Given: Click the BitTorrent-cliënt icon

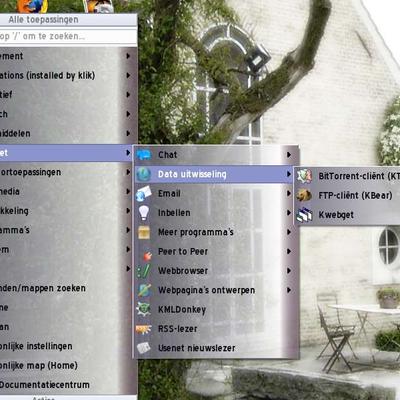Looking at the screenshot, I should (304, 176).
